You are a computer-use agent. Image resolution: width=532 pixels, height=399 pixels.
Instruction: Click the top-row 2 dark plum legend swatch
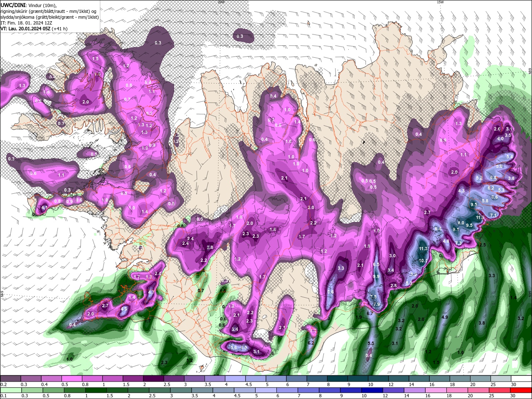(x=153, y=378)
